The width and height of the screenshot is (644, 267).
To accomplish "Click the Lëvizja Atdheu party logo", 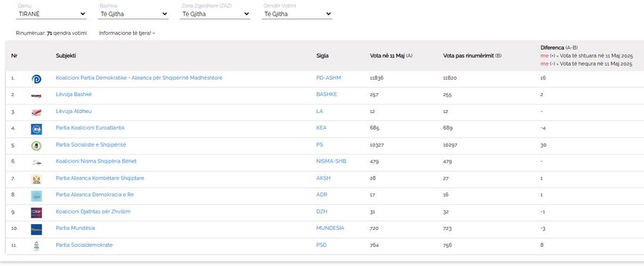I will coord(36,112).
